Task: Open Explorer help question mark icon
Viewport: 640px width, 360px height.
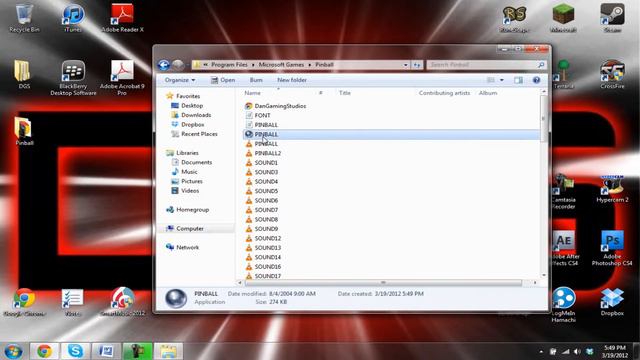Action: 536,80
